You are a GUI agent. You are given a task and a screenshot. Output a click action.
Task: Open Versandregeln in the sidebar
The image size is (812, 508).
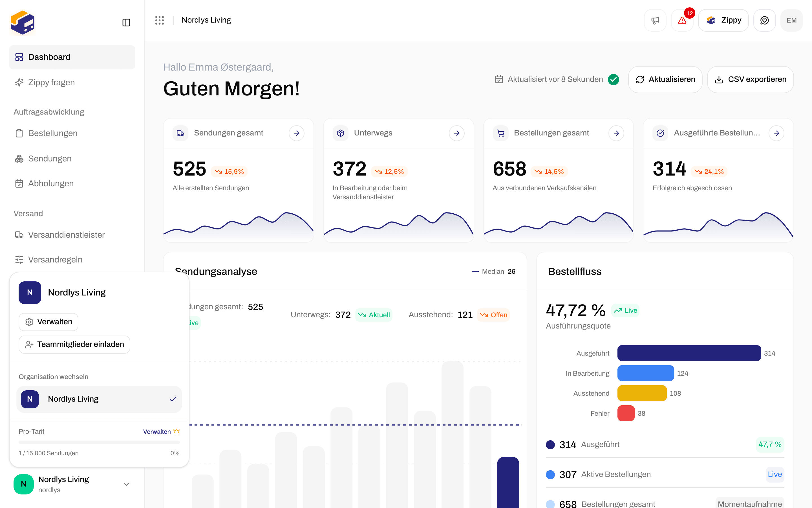(x=72, y=260)
